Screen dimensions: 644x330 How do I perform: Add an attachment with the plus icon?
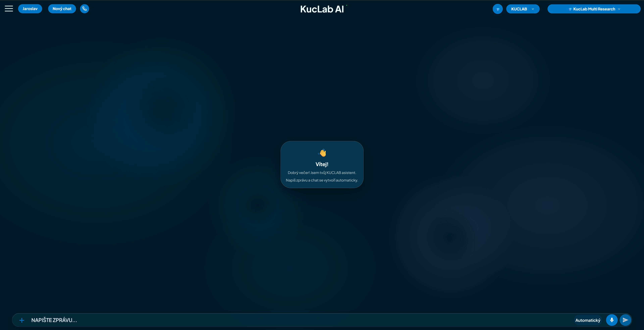click(22, 320)
